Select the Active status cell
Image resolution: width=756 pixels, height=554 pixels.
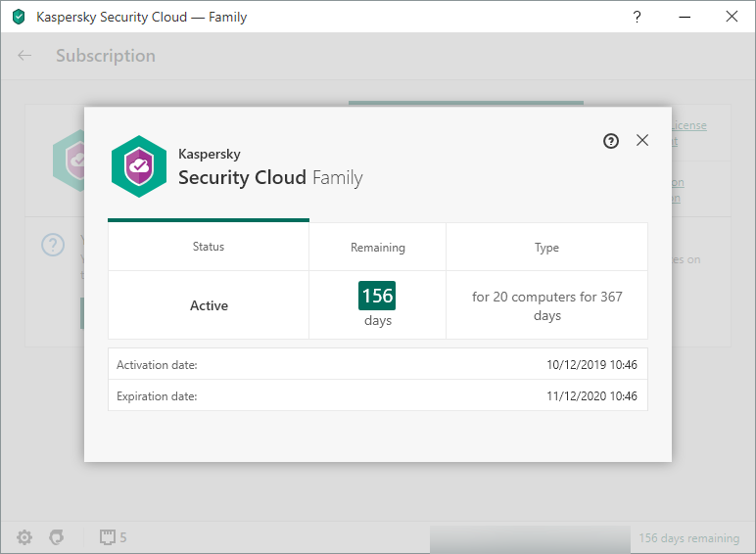coord(209,305)
